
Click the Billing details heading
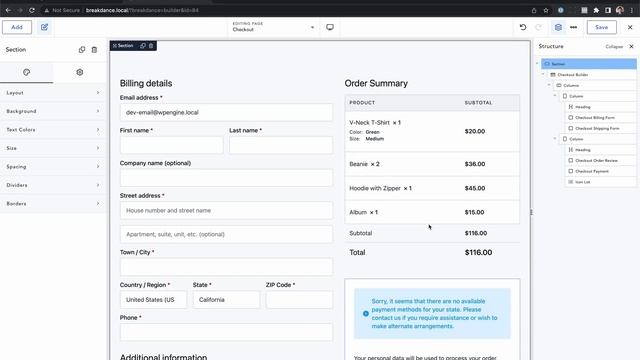click(x=146, y=83)
